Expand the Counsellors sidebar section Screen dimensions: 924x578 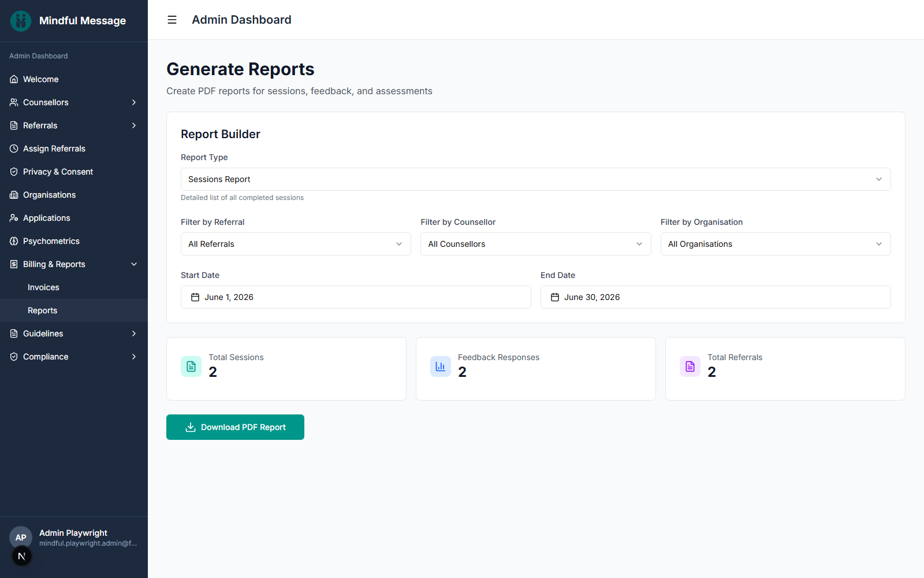[74, 102]
